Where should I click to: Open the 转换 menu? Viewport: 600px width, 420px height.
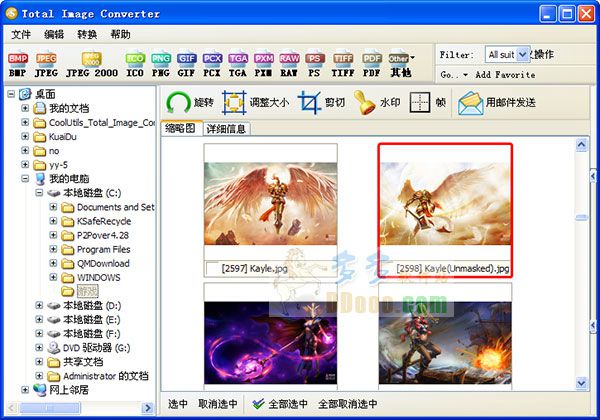[87, 34]
